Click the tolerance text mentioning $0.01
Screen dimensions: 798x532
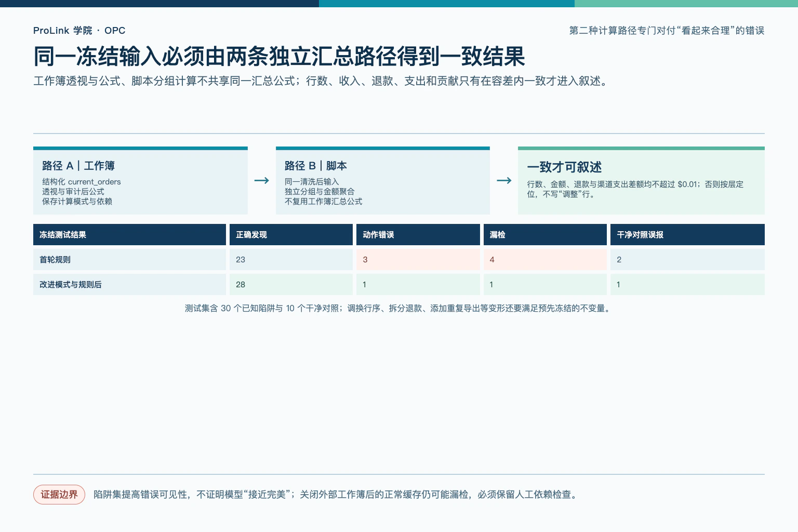(x=635, y=189)
